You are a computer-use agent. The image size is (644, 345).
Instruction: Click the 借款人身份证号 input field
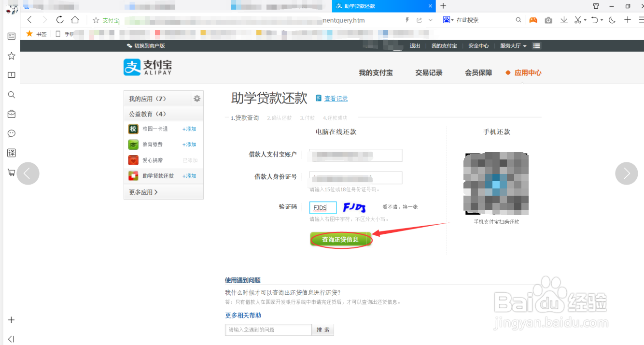click(356, 177)
